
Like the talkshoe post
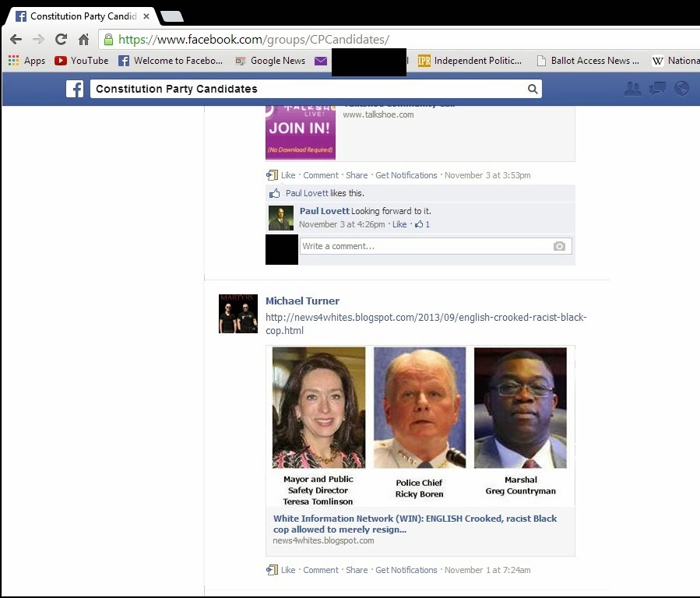pos(288,175)
